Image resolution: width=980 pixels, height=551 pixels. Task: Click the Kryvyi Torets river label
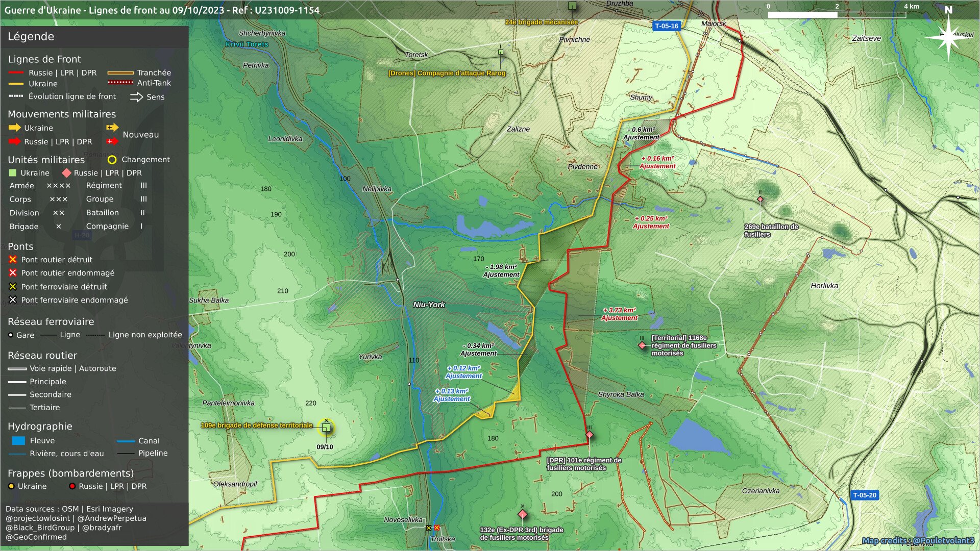coord(247,44)
